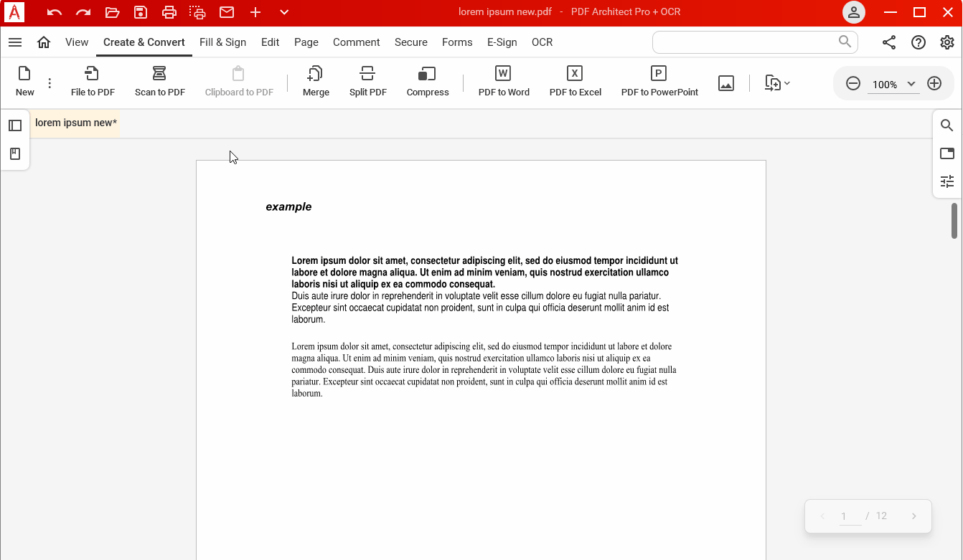Click the Redo arrow in title bar
The width and height of the screenshot is (963, 560).
(83, 12)
